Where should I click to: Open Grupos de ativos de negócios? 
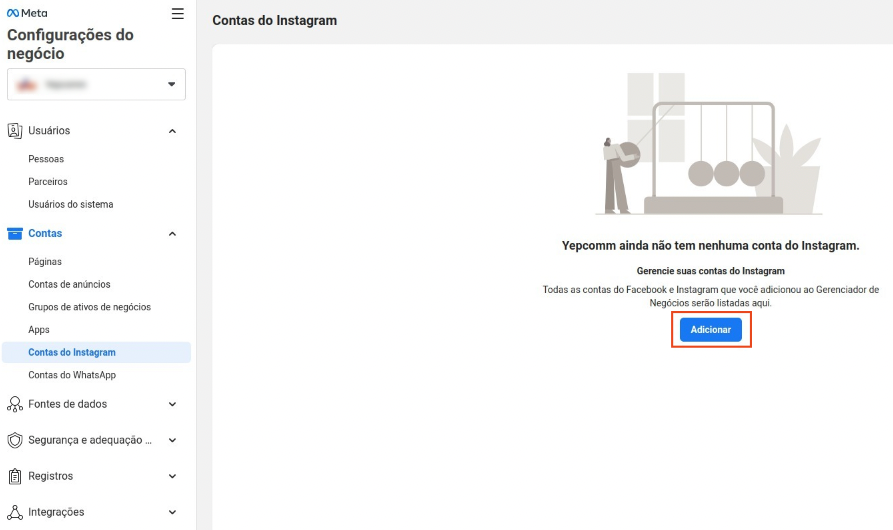(89, 307)
